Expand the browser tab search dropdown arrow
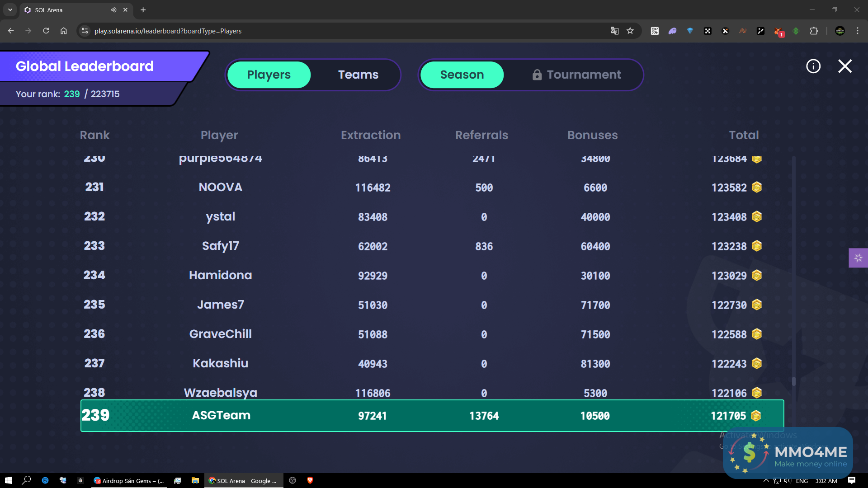868x488 pixels. 10,10
